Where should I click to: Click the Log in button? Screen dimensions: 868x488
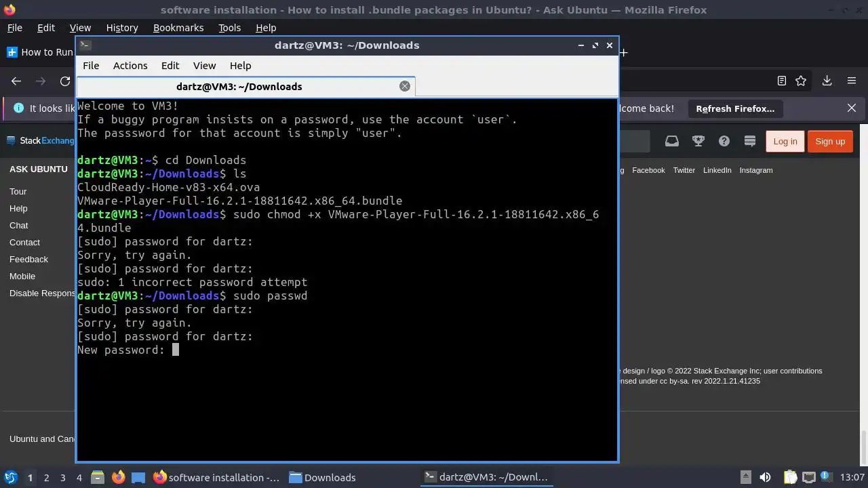point(785,141)
